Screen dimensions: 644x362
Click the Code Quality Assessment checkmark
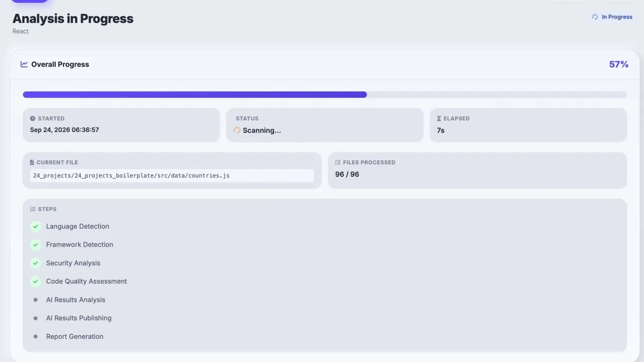[36, 282]
